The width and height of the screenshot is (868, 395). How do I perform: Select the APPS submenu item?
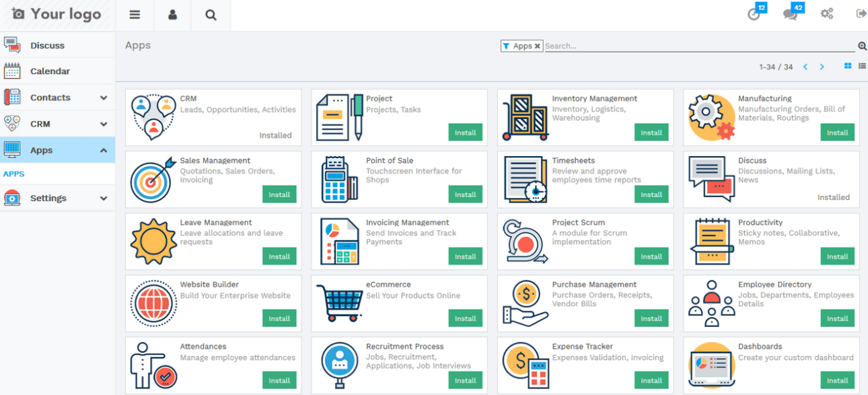coord(13,174)
